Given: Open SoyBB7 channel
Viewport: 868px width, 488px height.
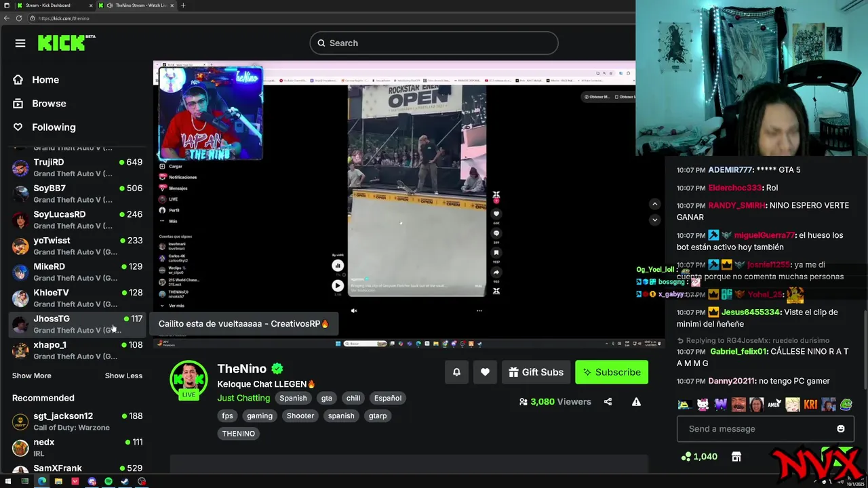Looking at the screenshot, I should 77,193.
